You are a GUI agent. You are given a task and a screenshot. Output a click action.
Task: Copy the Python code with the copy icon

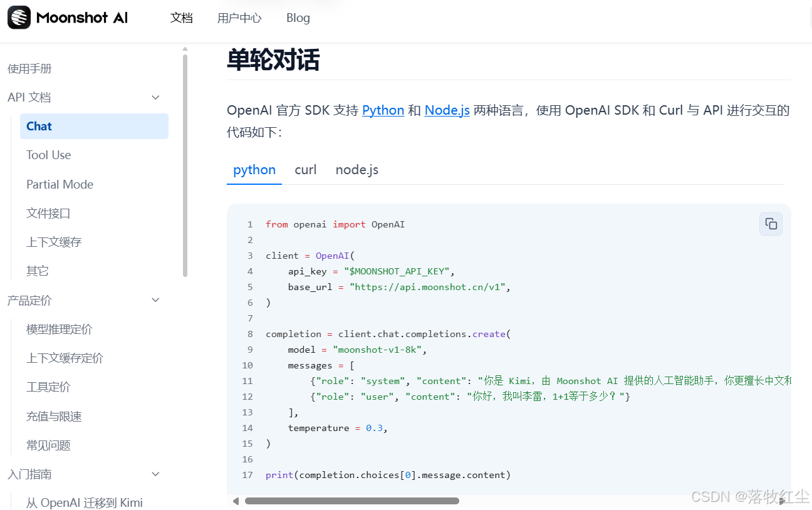pyautogui.click(x=771, y=224)
